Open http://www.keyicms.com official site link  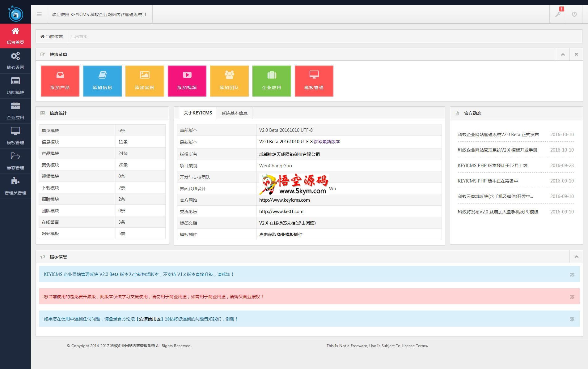point(285,200)
